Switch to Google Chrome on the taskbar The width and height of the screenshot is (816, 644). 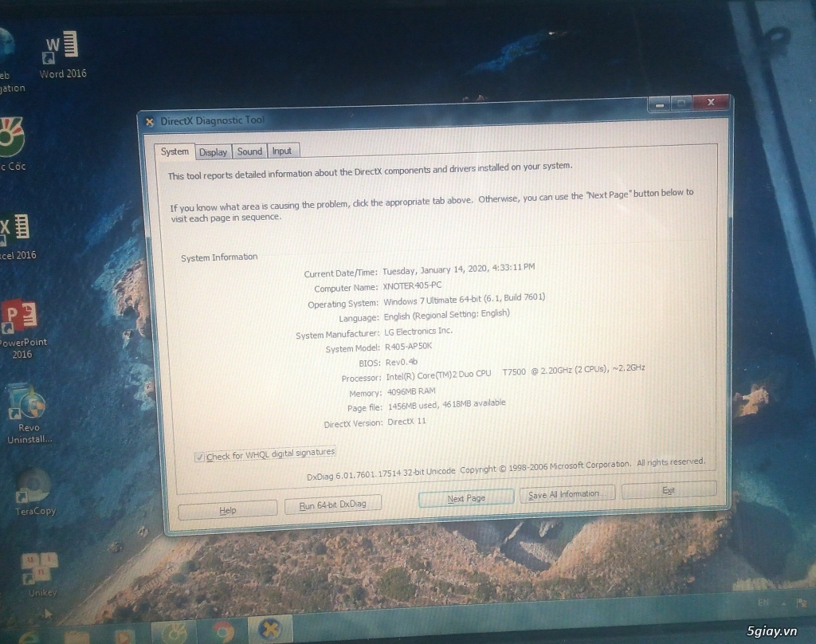(x=223, y=632)
